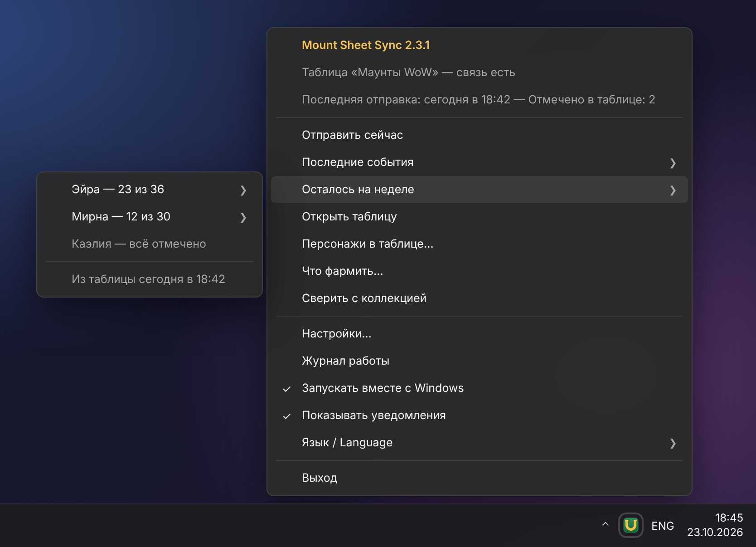Expand the Мирна — 12 из 30 arrow
Viewport: 756px width, 547px height.
[x=243, y=217]
